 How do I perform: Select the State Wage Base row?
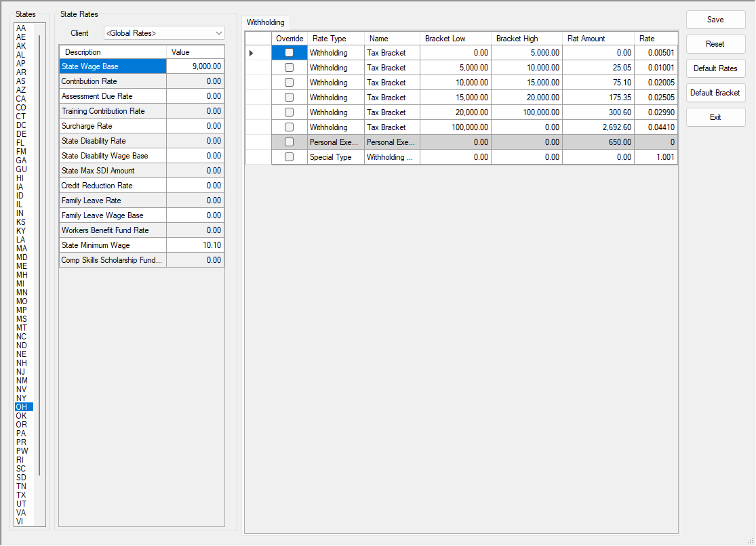[x=112, y=66]
